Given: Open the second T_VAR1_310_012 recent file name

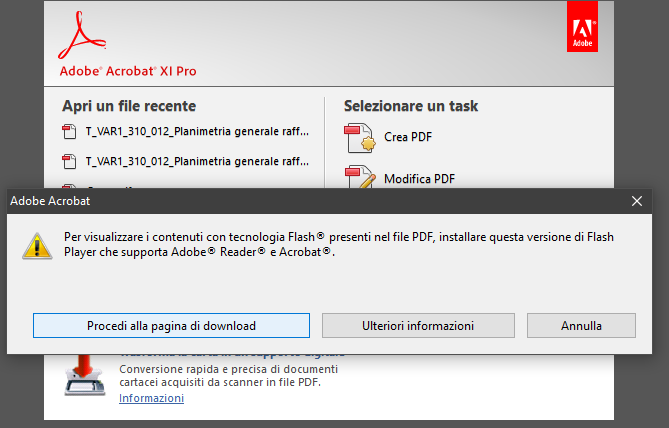Looking at the screenshot, I should [x=197, y=161].
